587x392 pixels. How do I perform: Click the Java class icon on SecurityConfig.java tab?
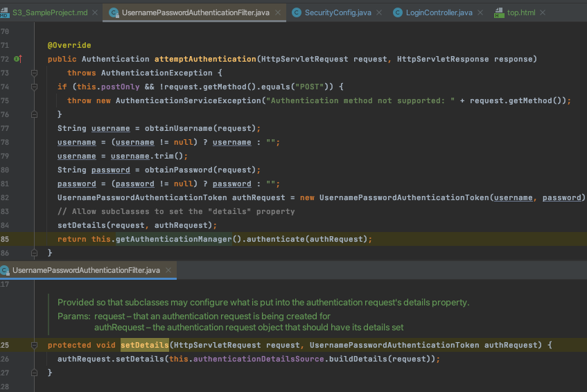click(297, 12)
